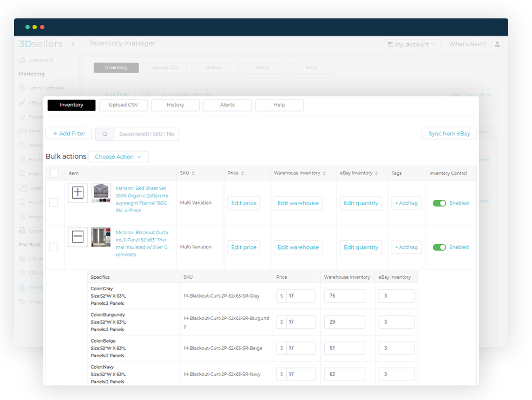The height and width of the screenshot is (400, 532).
Task: Click the price input for the Gray variation
Action: tap(299, 296)
